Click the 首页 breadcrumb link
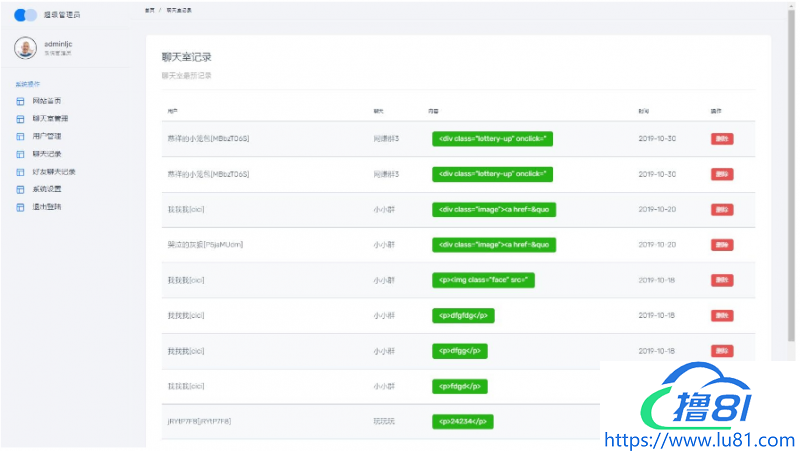 [149, 10]
